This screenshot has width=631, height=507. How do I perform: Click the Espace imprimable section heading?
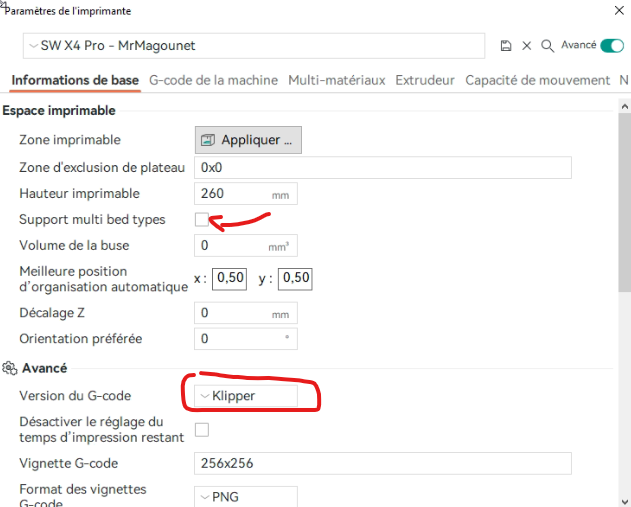tap(59, 111)
